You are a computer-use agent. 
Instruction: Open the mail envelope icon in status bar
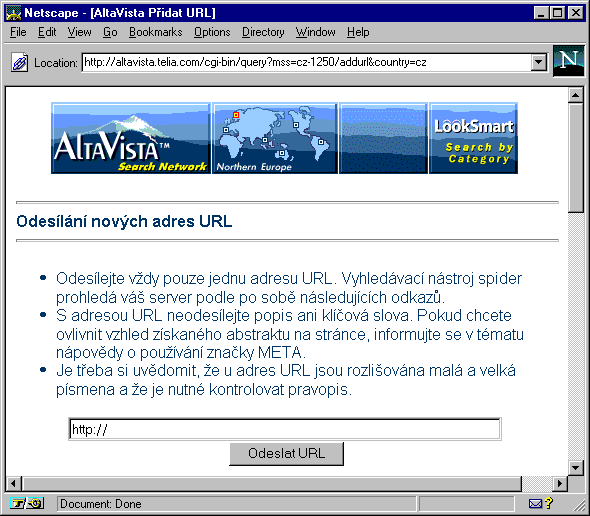click(535, 504)
